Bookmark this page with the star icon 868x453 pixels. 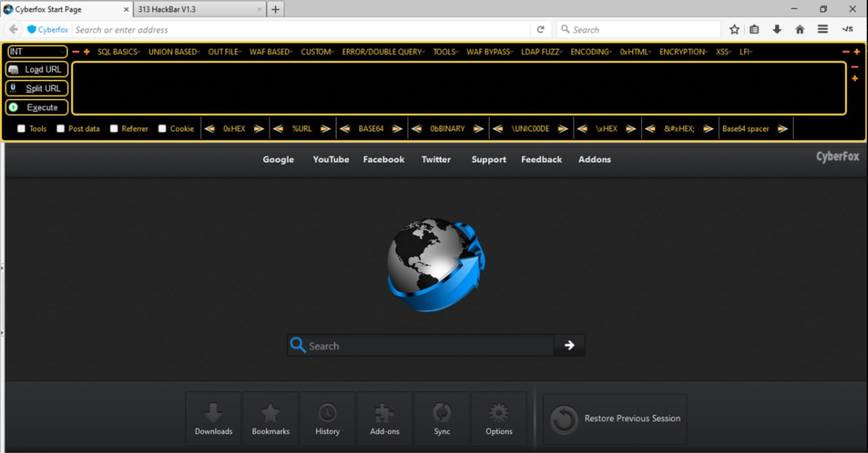(x=735, y=29)
